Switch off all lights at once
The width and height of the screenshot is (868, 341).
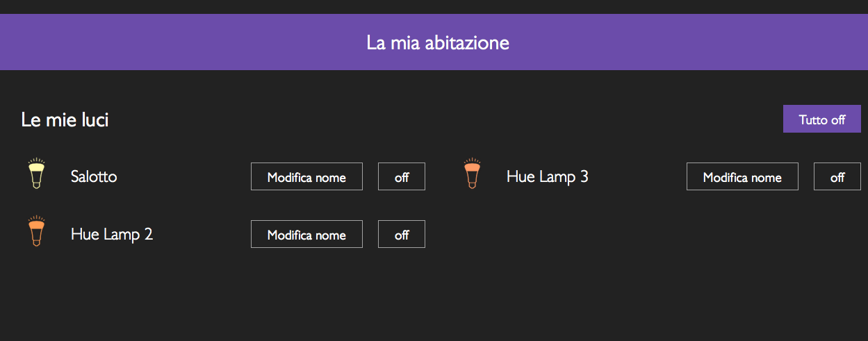click(x=821, y=119)
